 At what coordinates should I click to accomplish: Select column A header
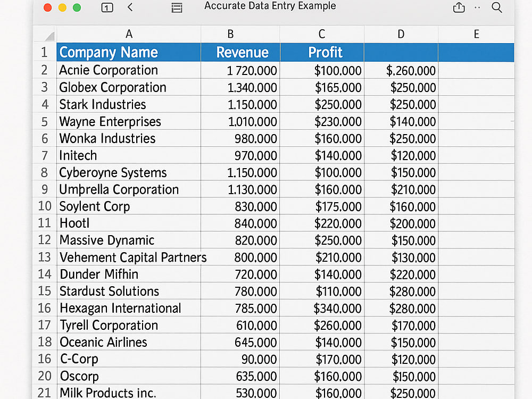(x=129, y=34)
